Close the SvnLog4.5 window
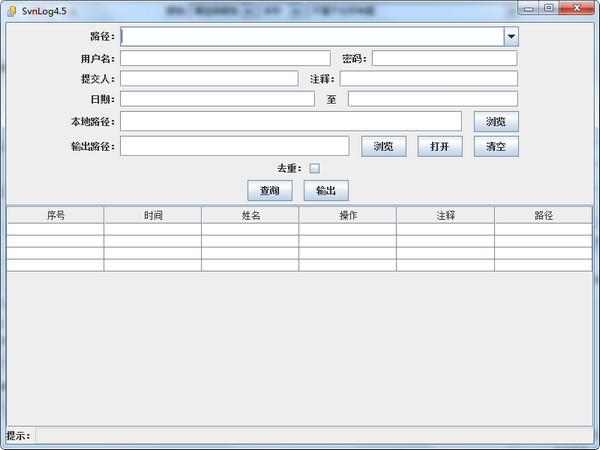600x450 pixels. 577,8
